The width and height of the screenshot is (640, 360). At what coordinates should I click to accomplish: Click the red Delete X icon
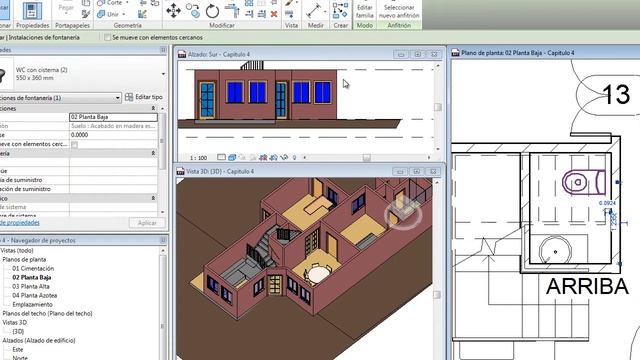(x=274, y=14)
